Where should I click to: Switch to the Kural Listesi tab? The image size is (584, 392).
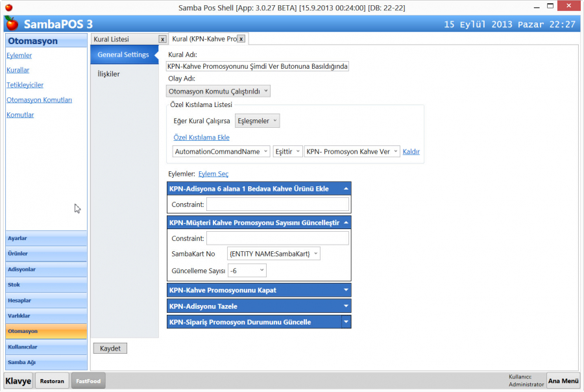[123, 39]
